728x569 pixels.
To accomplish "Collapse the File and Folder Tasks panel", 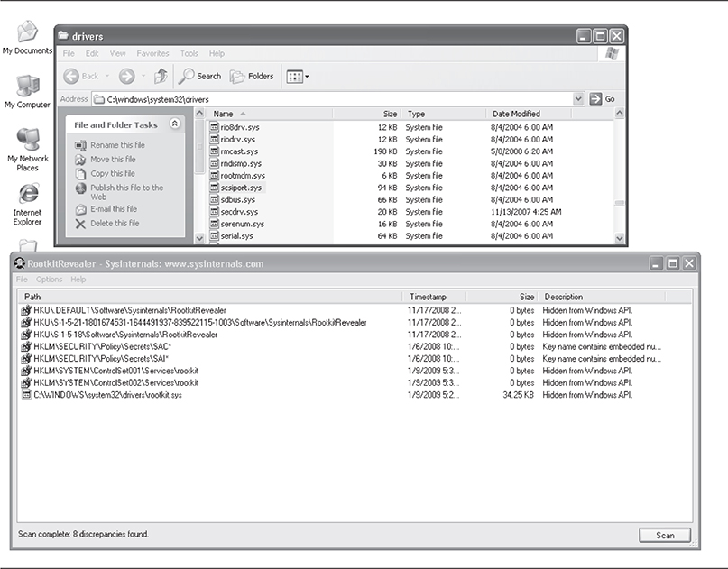I will pyautogui.click(x=175, y=124).
